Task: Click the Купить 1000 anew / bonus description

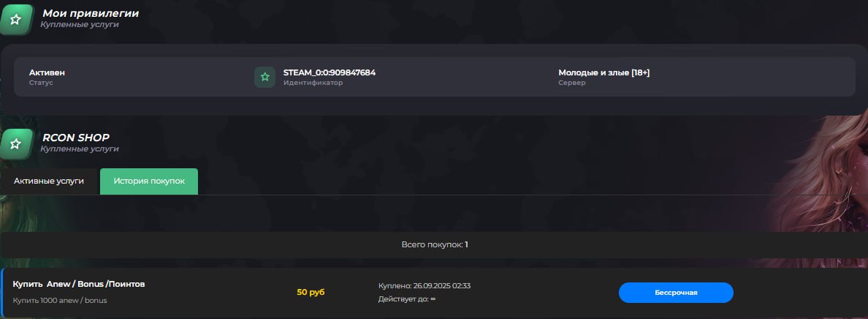Action: 60,301
